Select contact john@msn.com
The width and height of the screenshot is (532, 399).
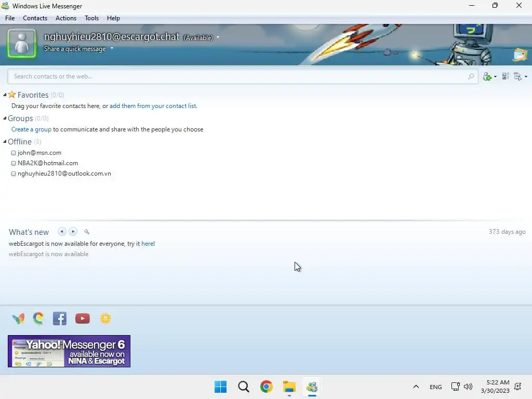tap(39, 153)
